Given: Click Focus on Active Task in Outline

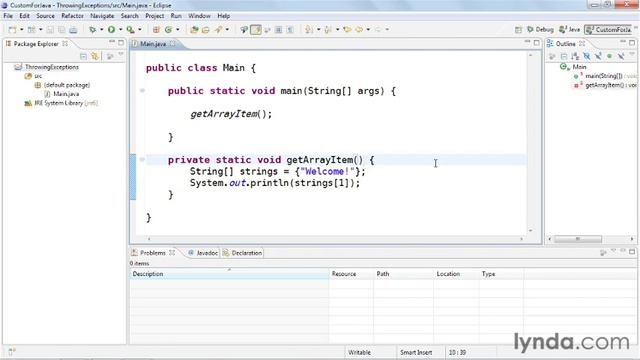Looking at the screenshot, I should click(552, 56).
